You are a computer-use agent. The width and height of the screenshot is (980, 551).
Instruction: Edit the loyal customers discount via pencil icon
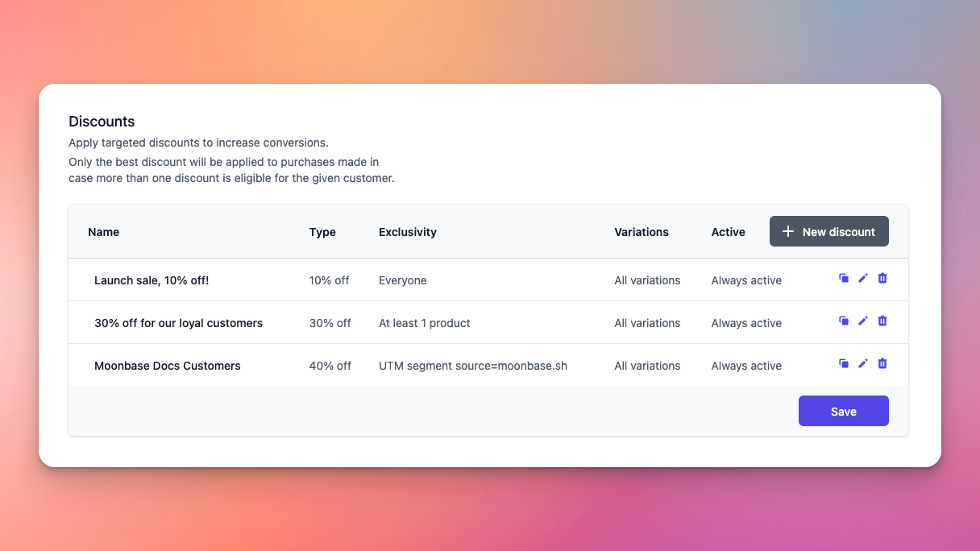pos(863,321)
